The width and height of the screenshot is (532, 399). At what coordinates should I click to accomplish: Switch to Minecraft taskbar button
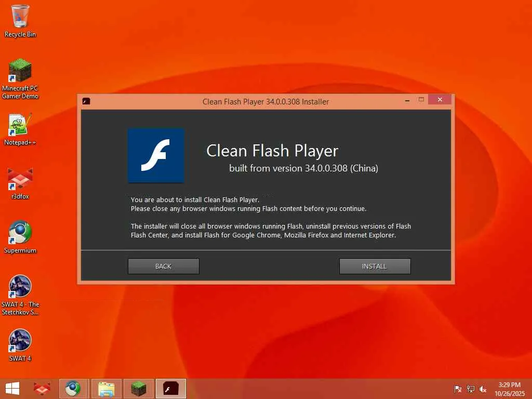click(x=138, y=389)
